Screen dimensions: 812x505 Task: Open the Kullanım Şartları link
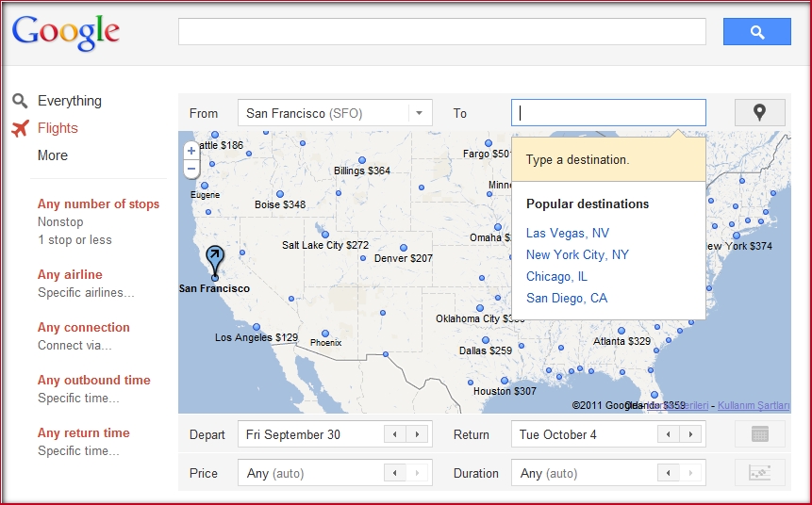pos(754,406)
